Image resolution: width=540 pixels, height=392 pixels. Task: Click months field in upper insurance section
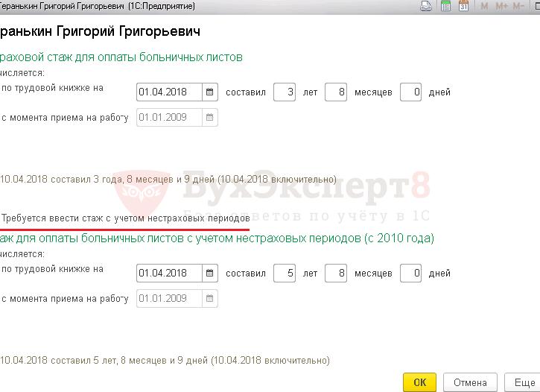336,92
